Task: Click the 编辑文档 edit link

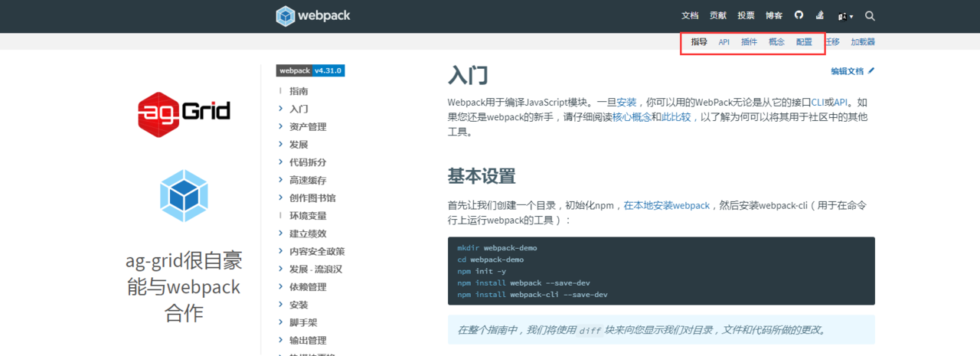Action: point(848,71)
